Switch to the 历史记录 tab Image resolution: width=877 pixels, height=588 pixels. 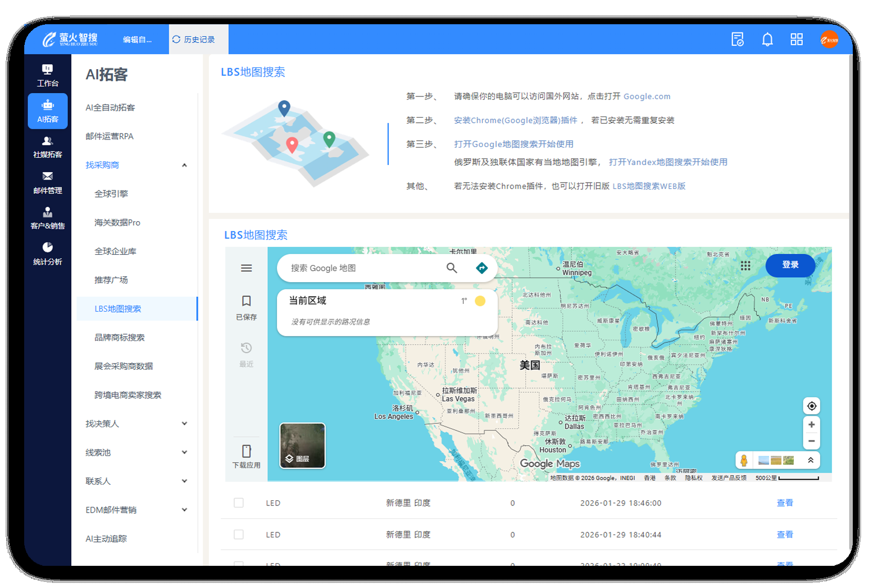194,40
